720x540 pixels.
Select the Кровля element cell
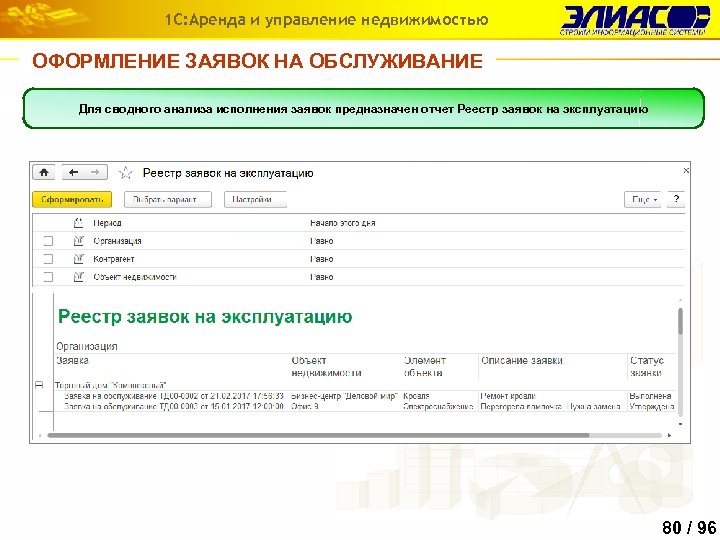416,396
